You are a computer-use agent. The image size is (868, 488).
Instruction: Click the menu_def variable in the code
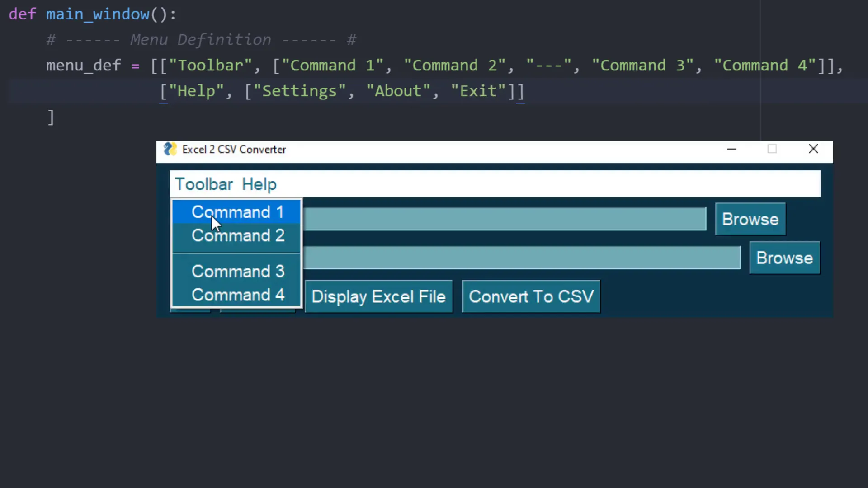[84, 66]
